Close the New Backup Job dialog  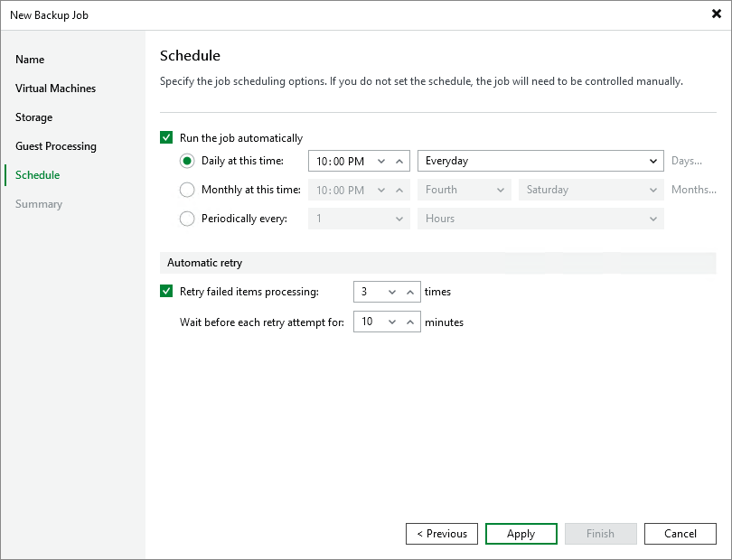716,14
